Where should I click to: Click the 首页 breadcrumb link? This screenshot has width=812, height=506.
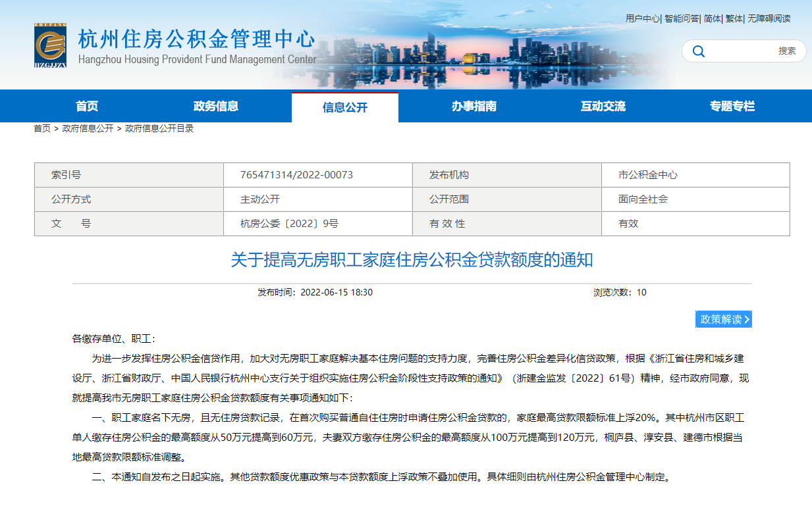point(42,128)
